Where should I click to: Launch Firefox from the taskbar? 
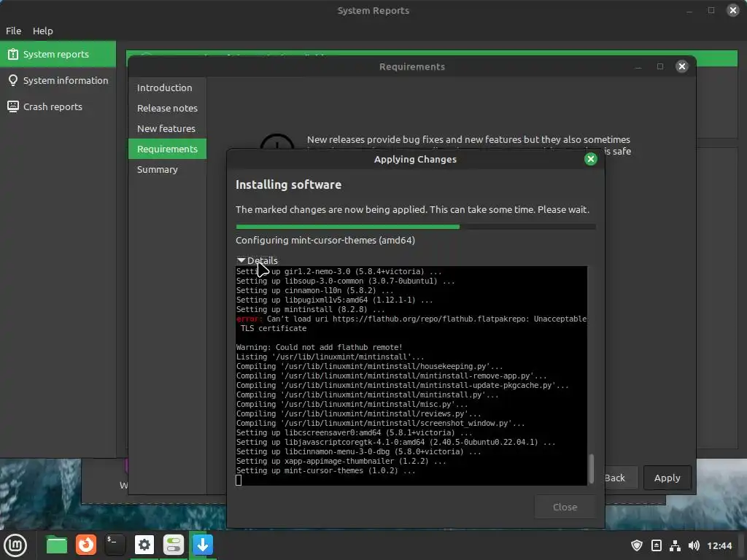[86, 545]
